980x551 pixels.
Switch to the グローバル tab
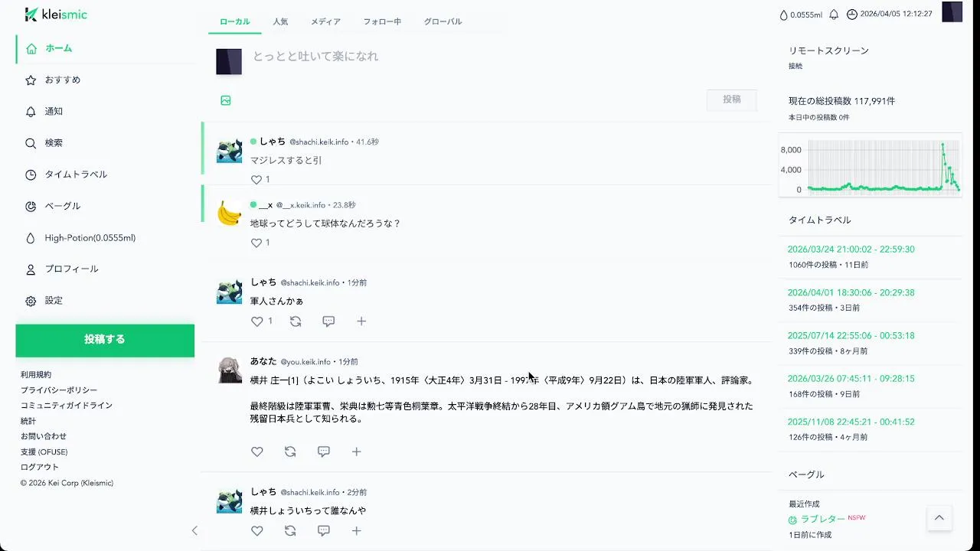pos(443,21)
